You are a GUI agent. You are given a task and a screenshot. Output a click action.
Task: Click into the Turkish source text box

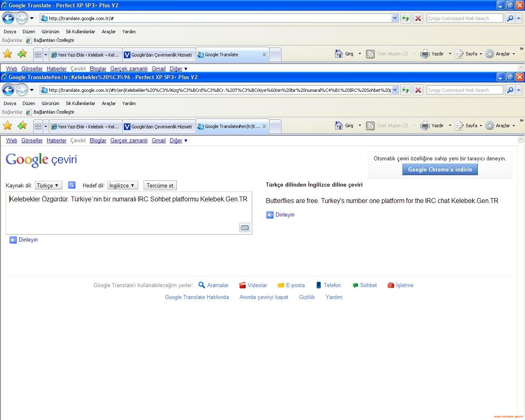pos(129,213)
